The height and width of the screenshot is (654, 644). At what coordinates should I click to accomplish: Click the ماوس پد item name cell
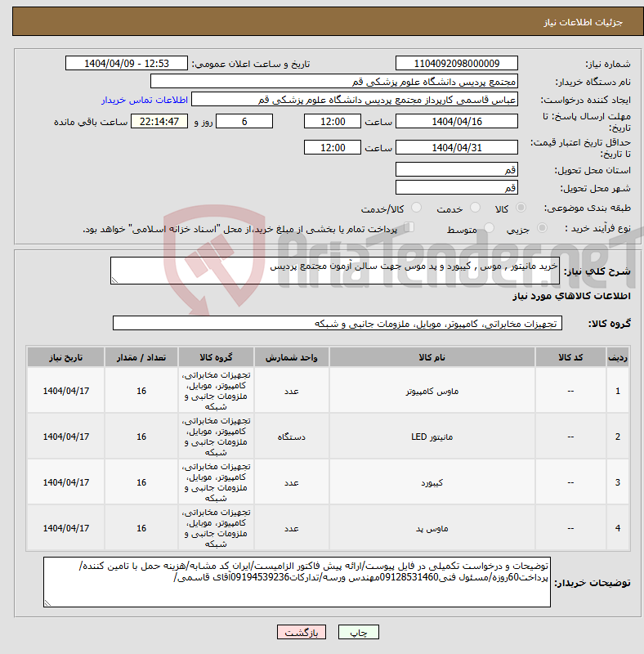[432, 528]
